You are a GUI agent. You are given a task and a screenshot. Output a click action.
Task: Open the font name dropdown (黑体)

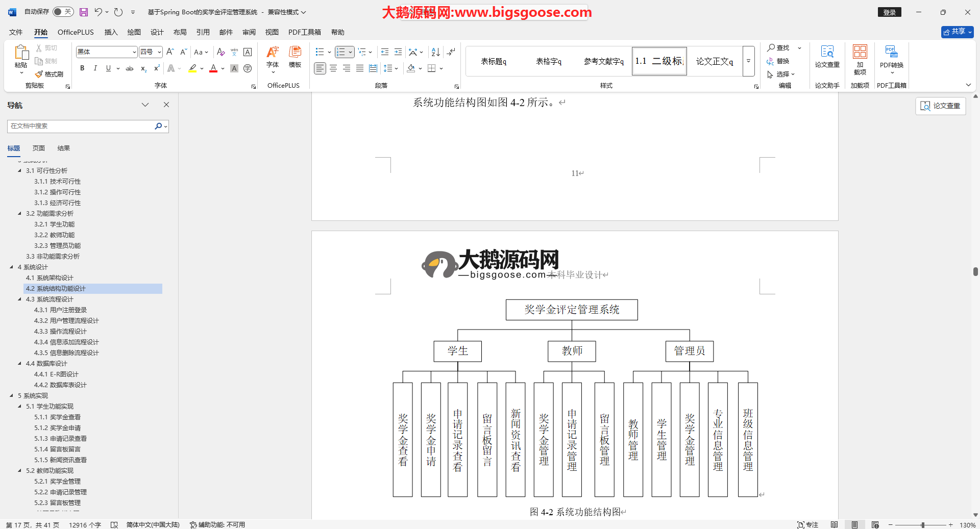tap(134, 52)
